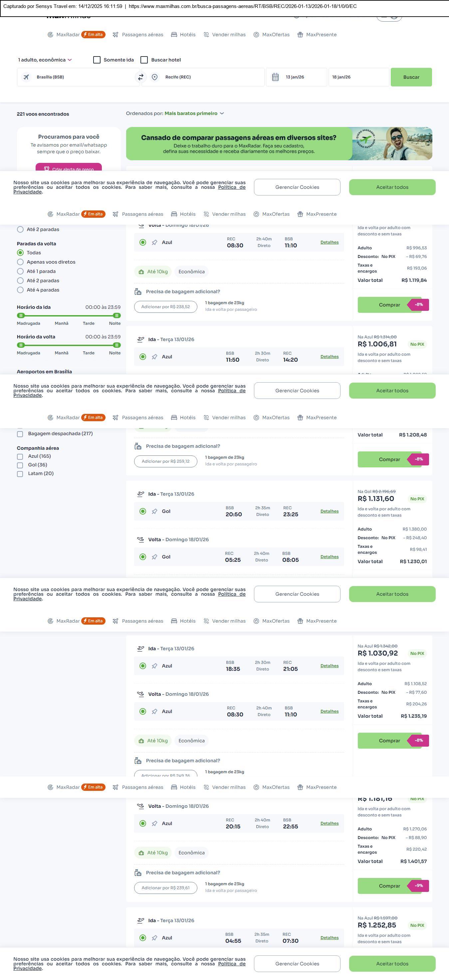Click the airplane icon in the Brasília field

tap(26, 77)
